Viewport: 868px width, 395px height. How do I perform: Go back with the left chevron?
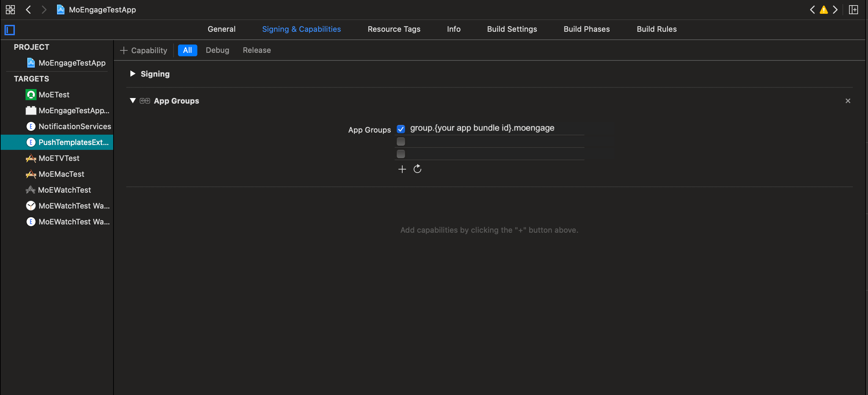click(29, 10)
